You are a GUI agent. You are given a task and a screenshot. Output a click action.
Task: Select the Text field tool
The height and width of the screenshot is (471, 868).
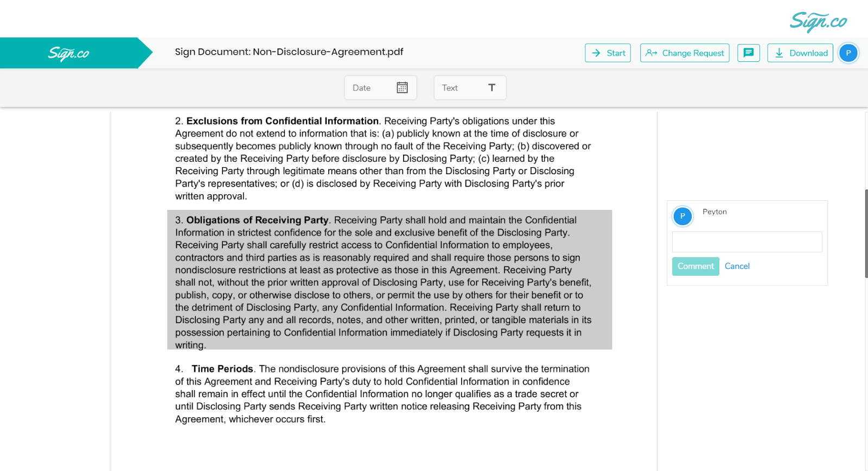[x=470, y=88]
